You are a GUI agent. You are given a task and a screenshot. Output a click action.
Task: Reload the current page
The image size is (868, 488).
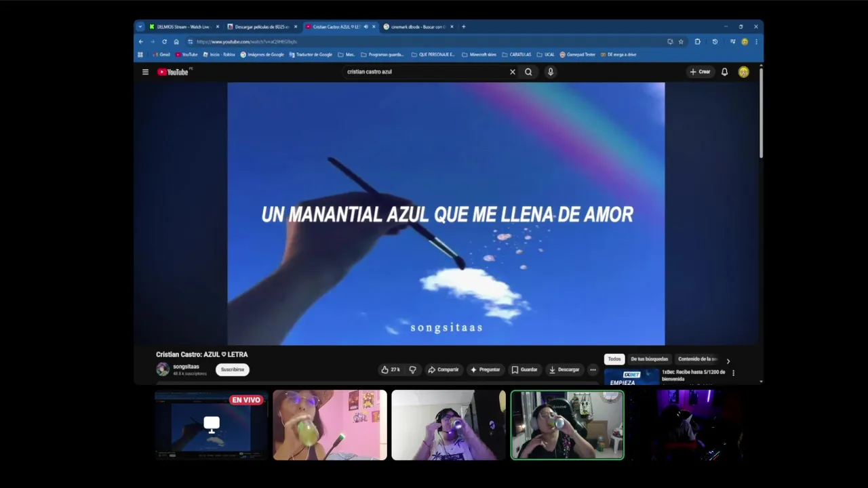point(164,41)
